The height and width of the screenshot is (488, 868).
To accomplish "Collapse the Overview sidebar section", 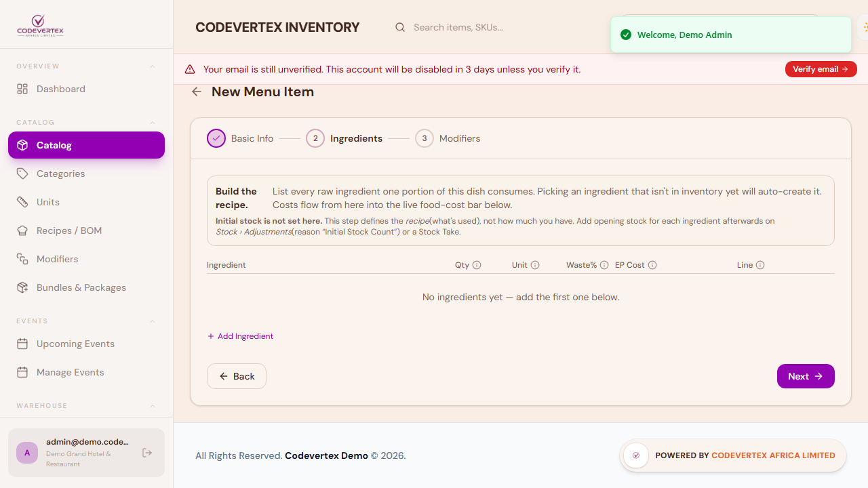I will point(153,66).
